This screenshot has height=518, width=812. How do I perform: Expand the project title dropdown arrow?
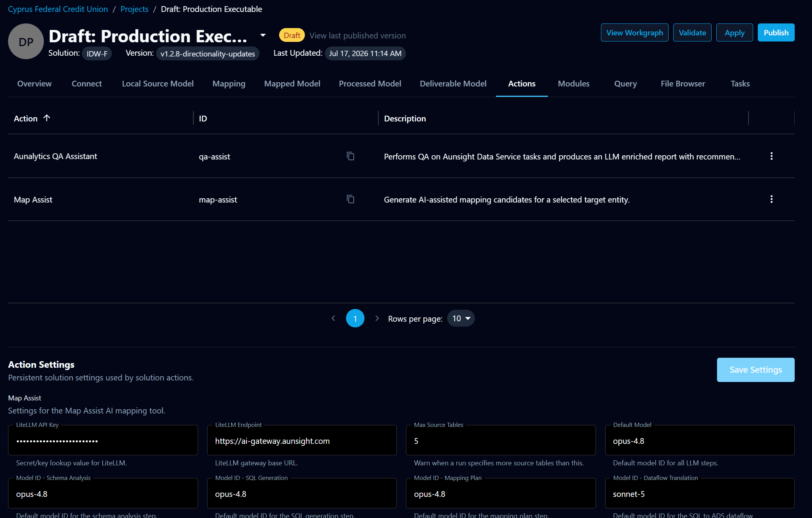point(263,35)
